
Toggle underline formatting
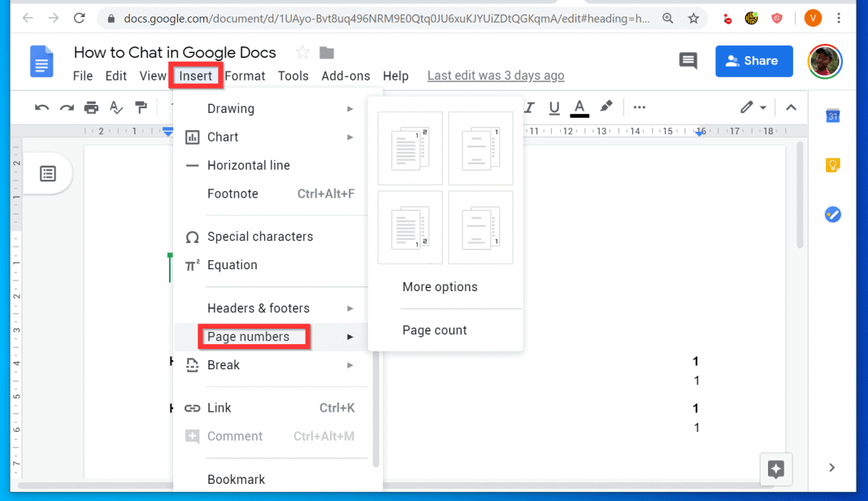tap(554, 107)
